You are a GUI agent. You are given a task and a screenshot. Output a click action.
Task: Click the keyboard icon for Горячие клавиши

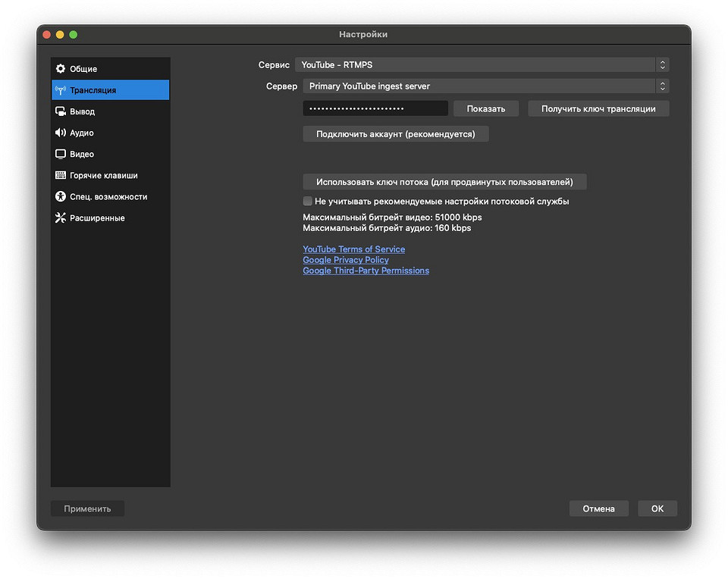[61, 175]
